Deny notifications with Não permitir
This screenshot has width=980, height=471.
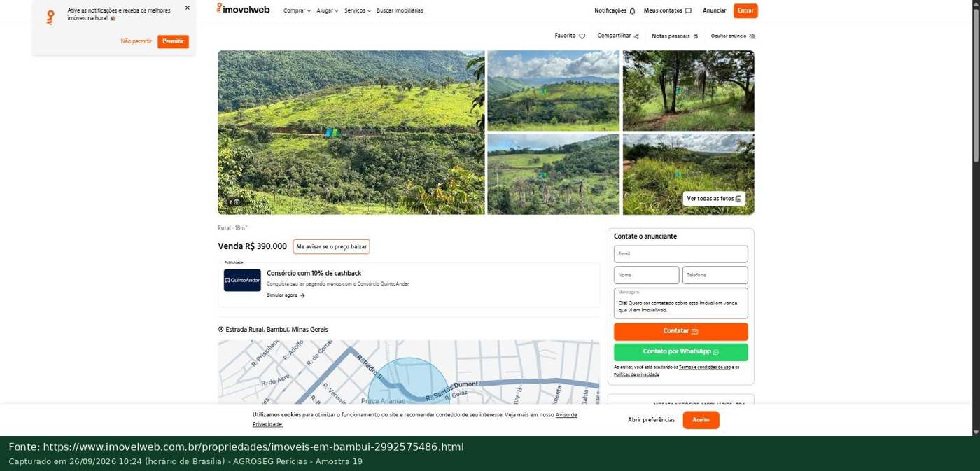pyautogui.click(x=136, y=41)
